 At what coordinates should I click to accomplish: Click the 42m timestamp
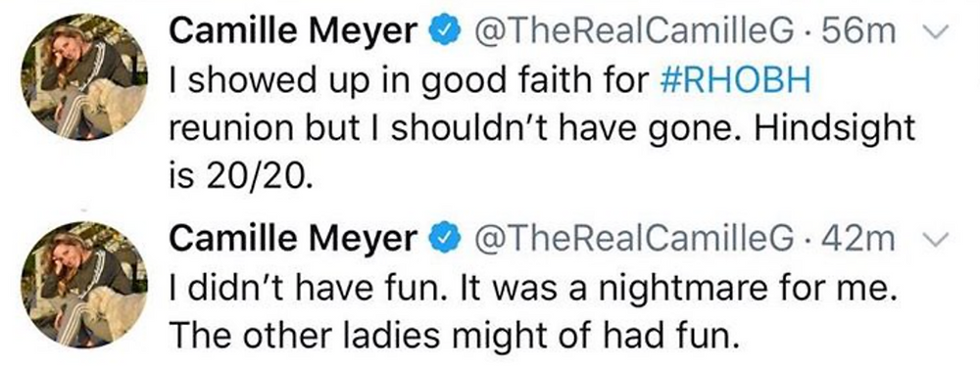tap(859, 239)
